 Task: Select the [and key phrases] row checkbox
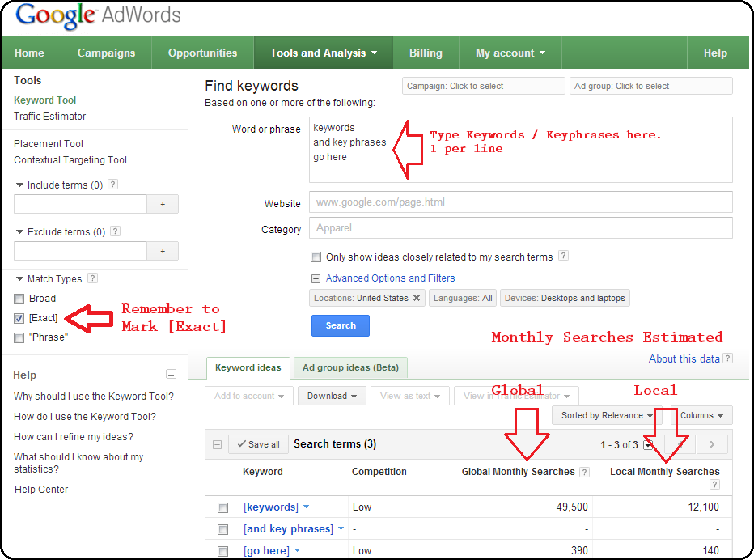[x=222, y=530]
